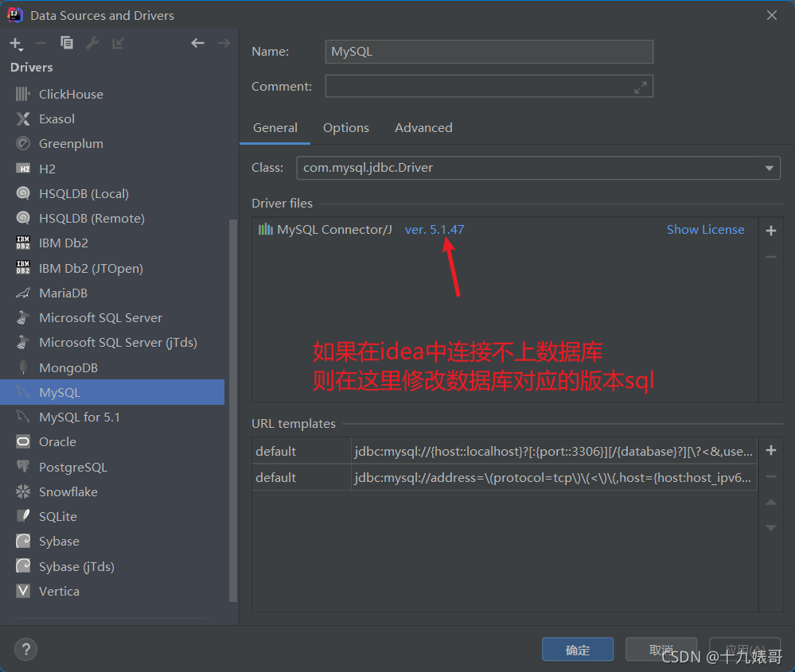Open the Class dropdown arrow
The width and height of the screenshot is (795, 672).
(770, 169)
